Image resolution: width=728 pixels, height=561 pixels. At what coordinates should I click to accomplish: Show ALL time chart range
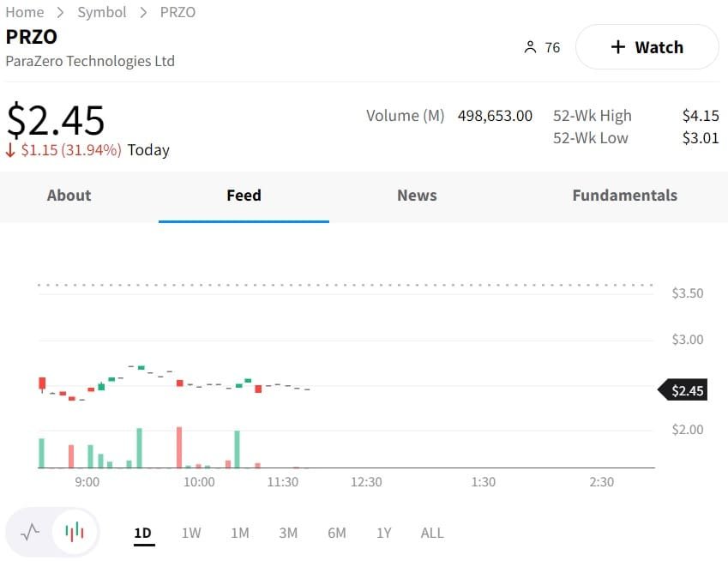coord(432,533)
